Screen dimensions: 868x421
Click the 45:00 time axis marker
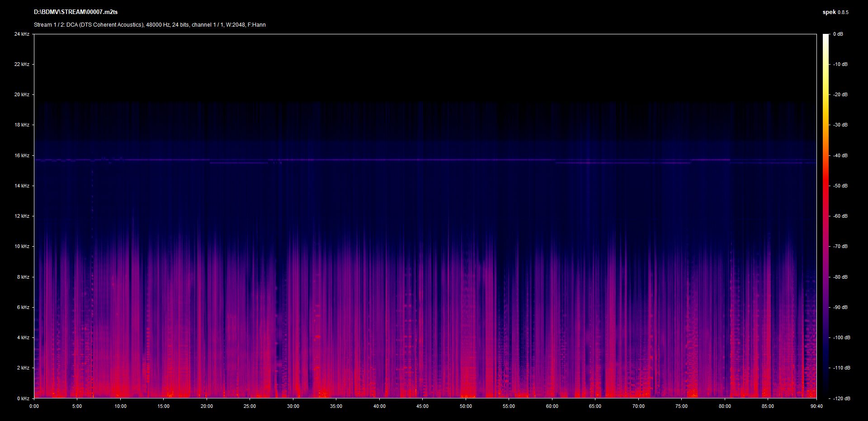(422, 406)
